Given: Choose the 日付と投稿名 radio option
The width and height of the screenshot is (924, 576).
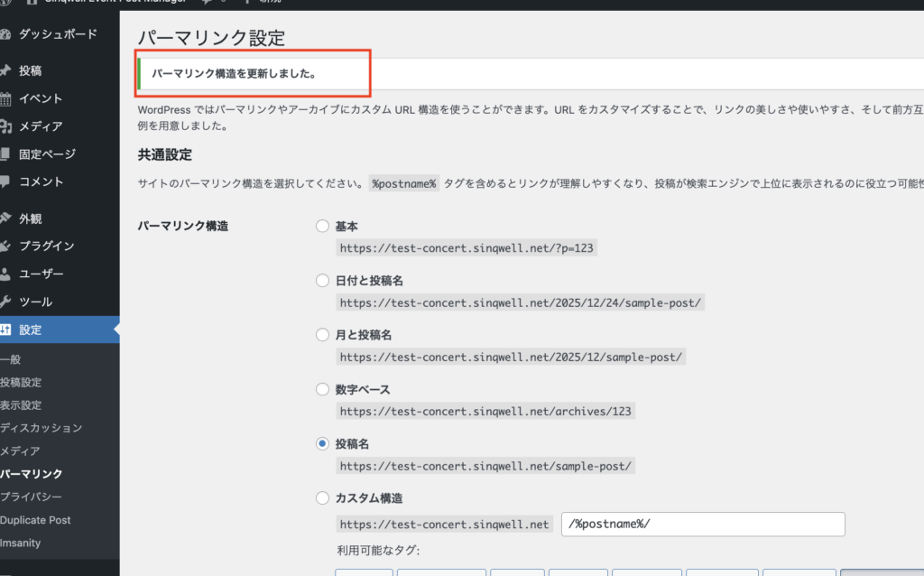Looking at the screenshot, I should pyautogui.click(x=322, y=281).
